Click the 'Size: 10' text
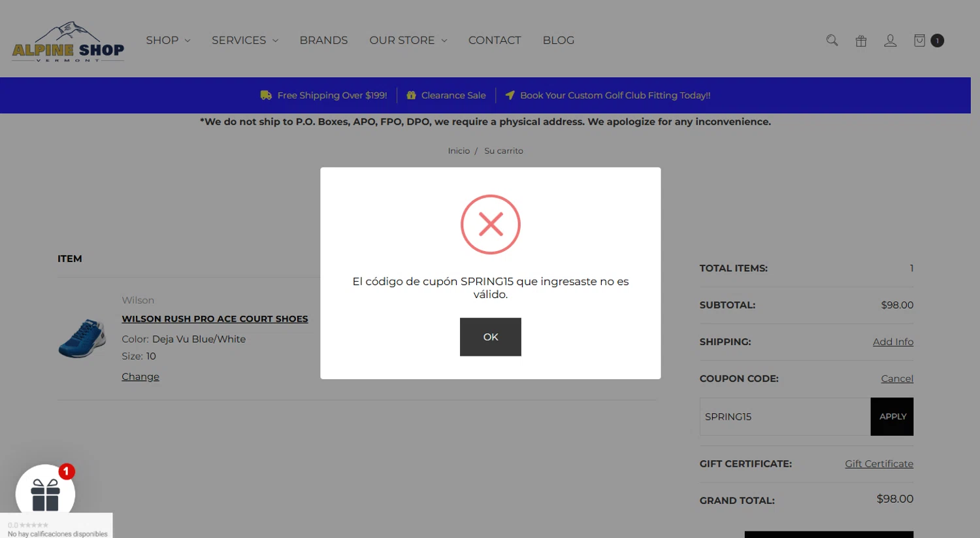This screenshot has height=538, width=980. [x=139, y=356]
